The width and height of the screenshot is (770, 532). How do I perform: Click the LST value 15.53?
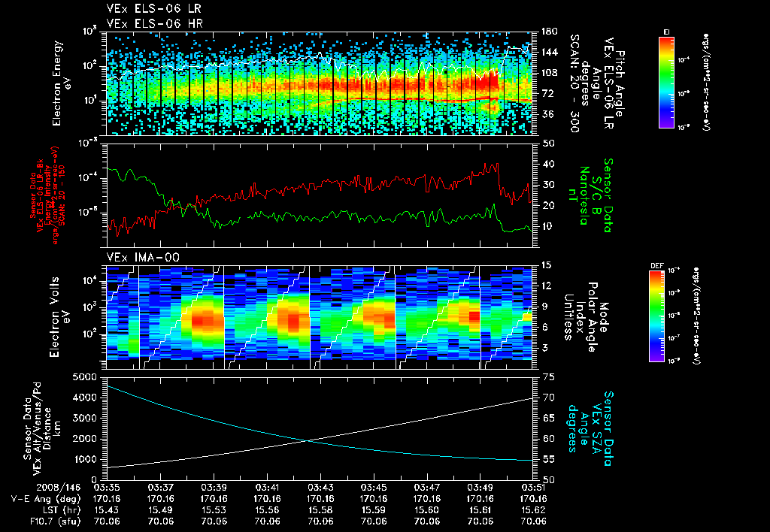214,510
